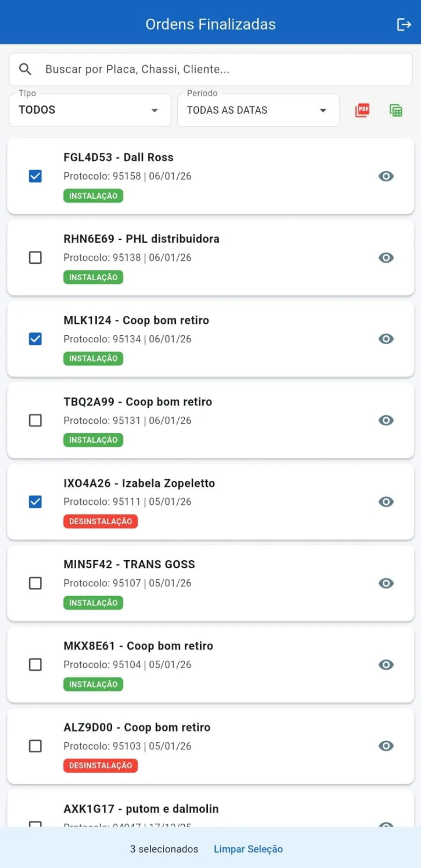The image size is (421, 868).
Task: Export selected orders to spreadsheet
Action: click(396, 110)
